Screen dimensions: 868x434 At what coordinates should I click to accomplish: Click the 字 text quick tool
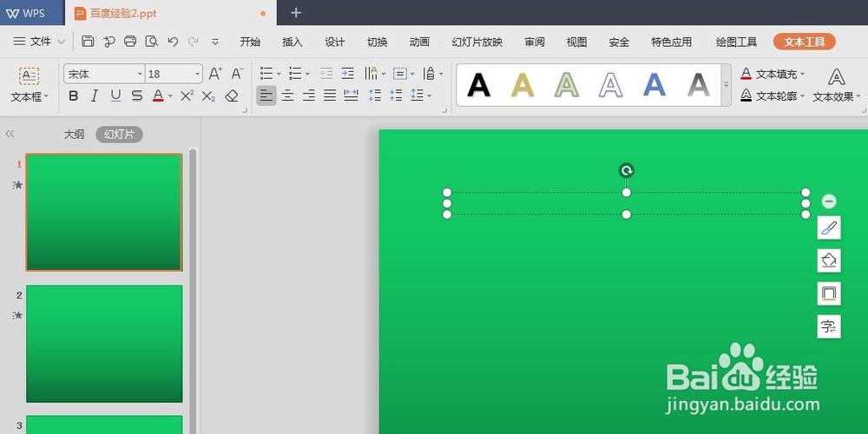829,326
